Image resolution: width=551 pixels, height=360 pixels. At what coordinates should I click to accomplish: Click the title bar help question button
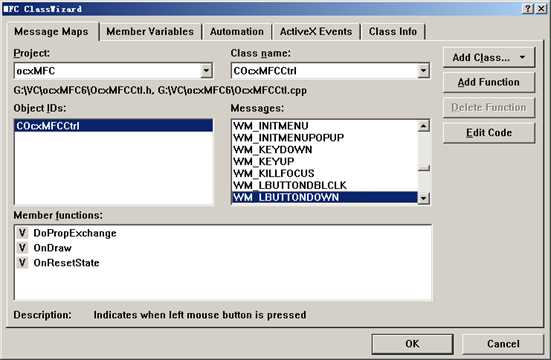pos(528,8)
